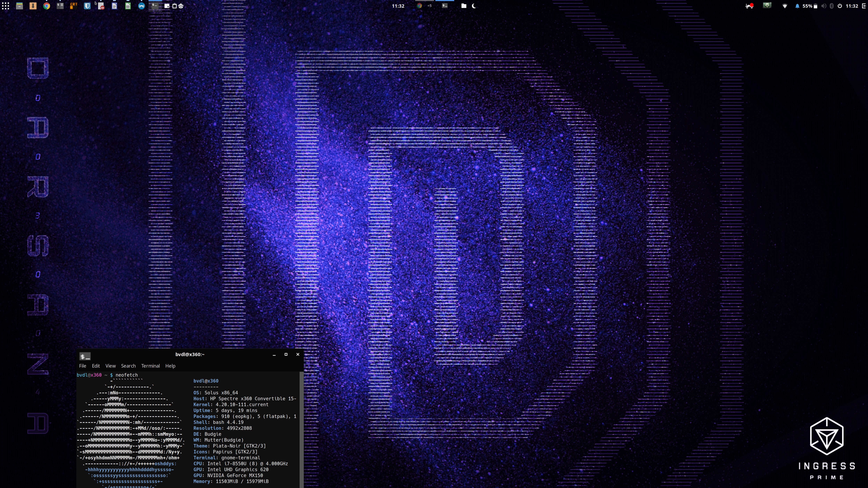Open the orange downloader app icon

pos(33,6)
